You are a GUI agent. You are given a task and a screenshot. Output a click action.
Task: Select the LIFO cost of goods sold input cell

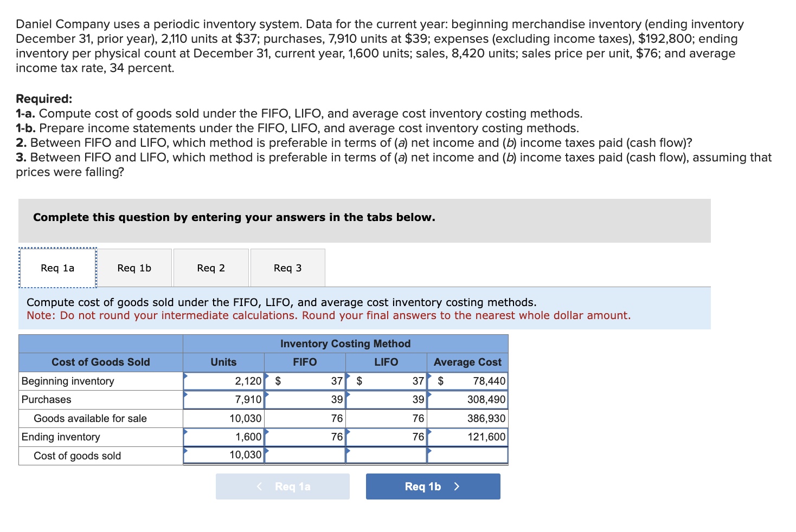[386, 455]
